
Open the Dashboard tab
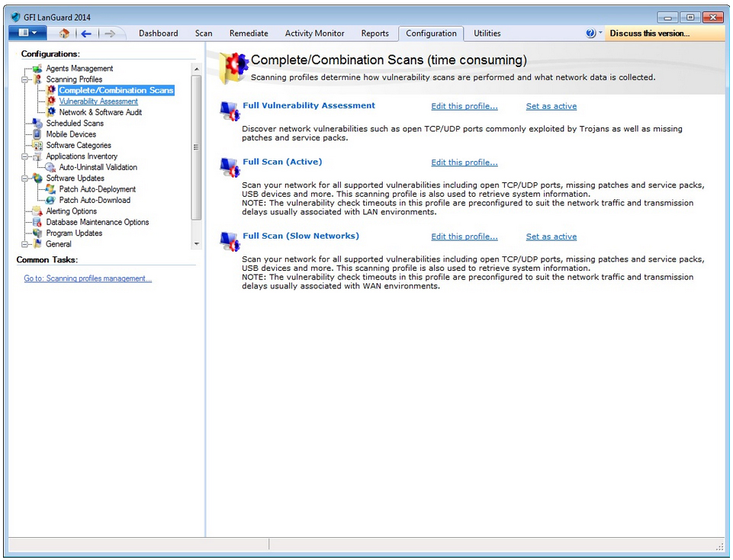click(159, 34)
